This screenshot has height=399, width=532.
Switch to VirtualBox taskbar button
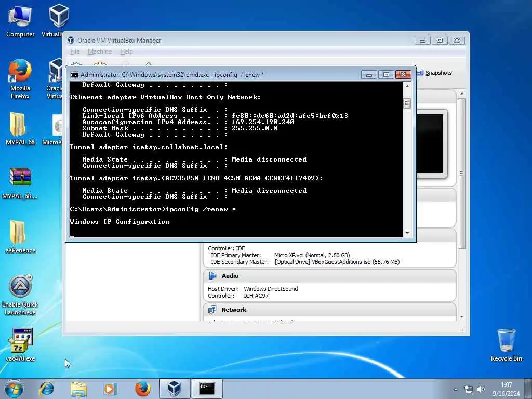coord(175,389)
